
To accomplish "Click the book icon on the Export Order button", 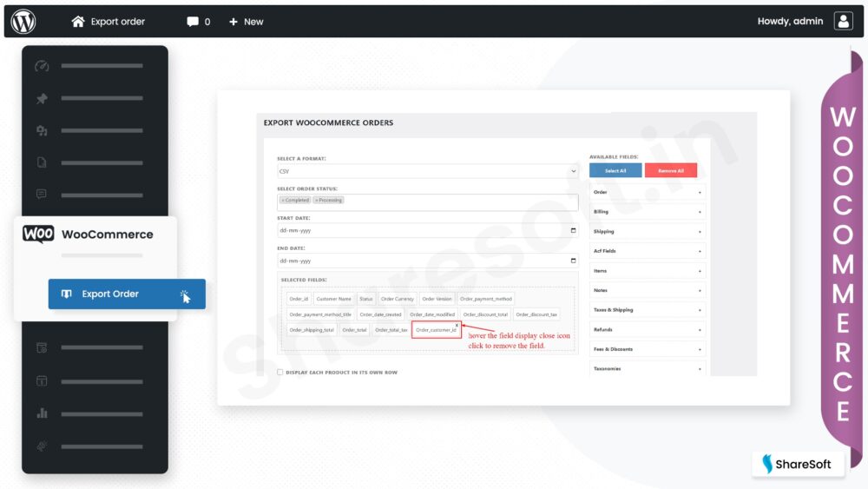I will pos(67,294).
